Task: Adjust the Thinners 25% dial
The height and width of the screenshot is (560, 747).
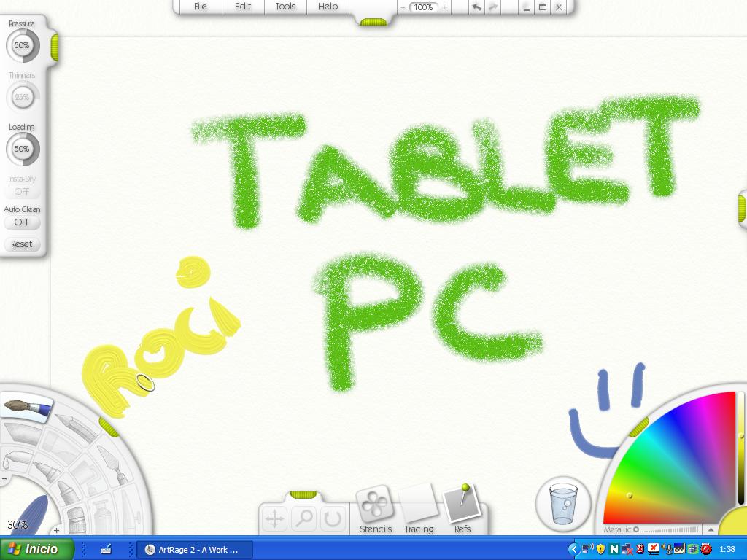Action: click(22, 97)
